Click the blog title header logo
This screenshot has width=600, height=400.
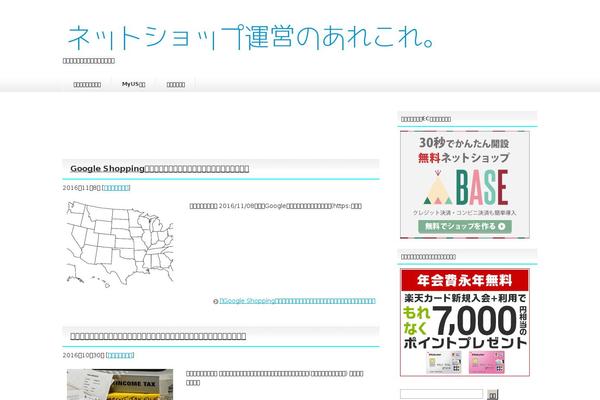[x=251, y=38]
